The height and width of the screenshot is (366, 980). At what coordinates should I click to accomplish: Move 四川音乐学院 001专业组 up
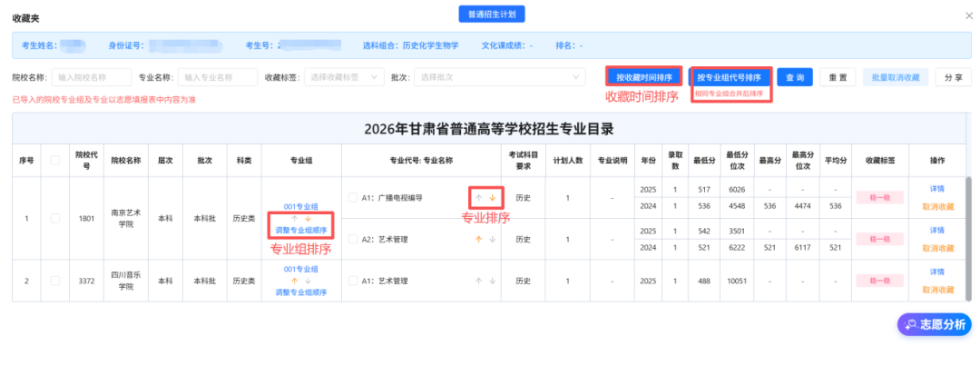(x=294, y=281)
